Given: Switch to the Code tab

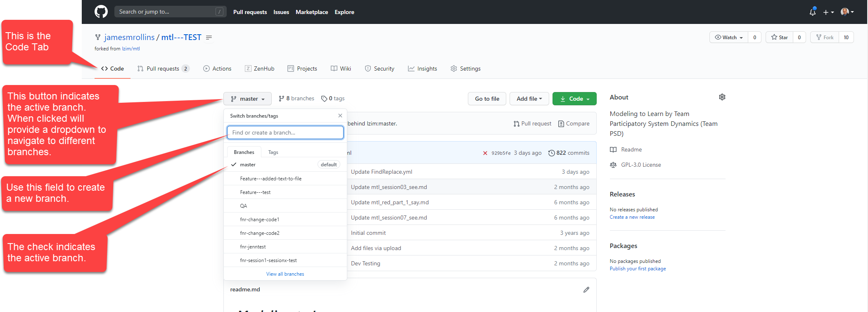Looking at the screenshot, I should 113,69.
